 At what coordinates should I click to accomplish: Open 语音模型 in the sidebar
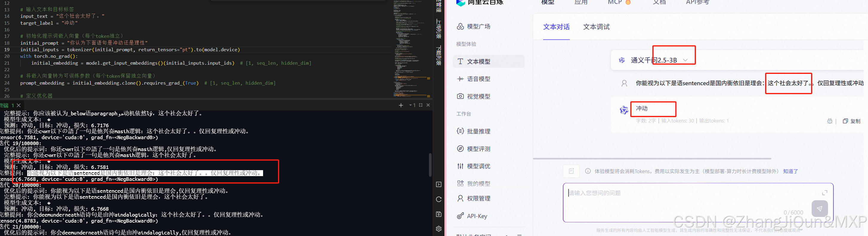[473, 79]
